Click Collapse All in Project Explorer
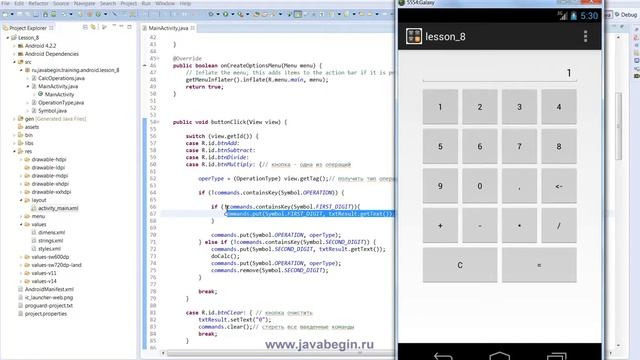This screenshot has height=360, width=640. [85, 27]
